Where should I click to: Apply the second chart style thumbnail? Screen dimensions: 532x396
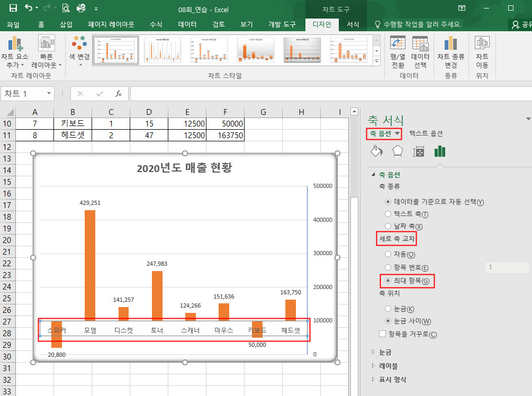click(163, 50)
